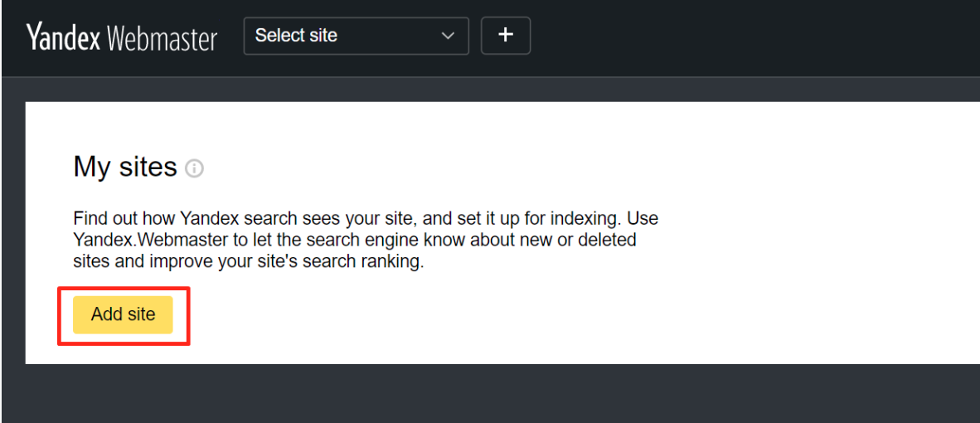Viewport: 980px width, 423px height.
Task: Click empty area of the dark header bar
Action: (750, 37)
